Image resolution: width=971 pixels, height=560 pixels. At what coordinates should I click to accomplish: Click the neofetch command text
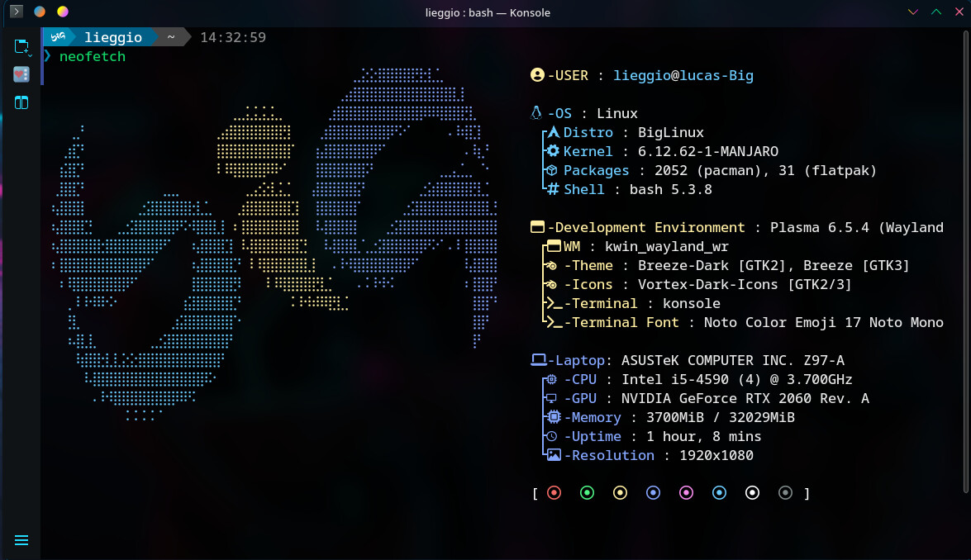tap(93, 56)
